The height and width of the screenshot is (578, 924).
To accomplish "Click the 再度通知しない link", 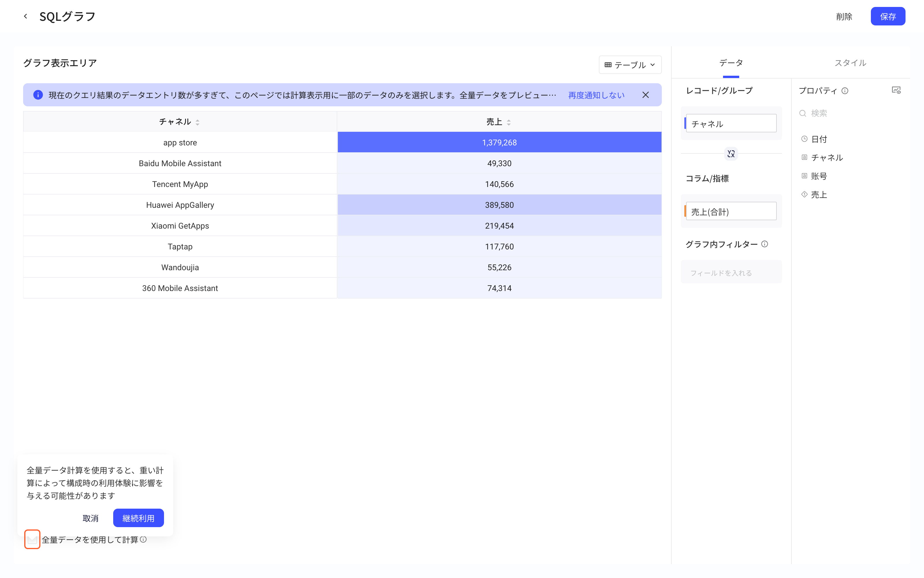I will pos(596,95).
